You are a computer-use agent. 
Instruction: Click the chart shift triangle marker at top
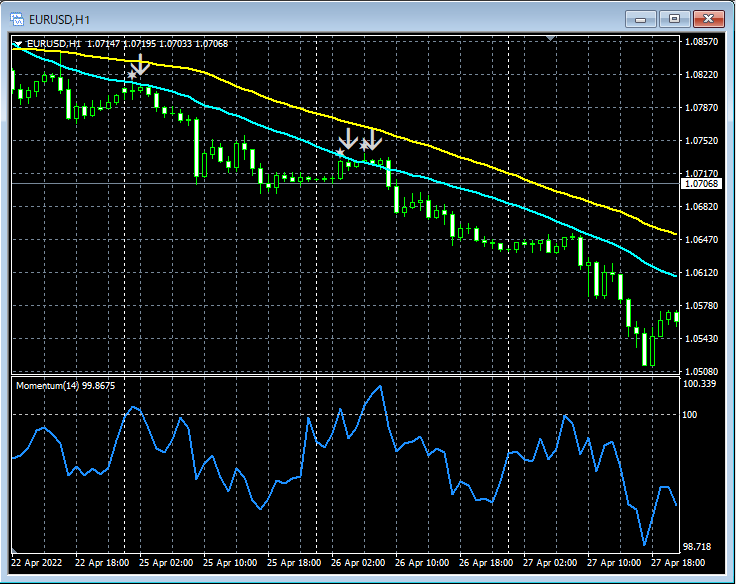coord(550,38)
